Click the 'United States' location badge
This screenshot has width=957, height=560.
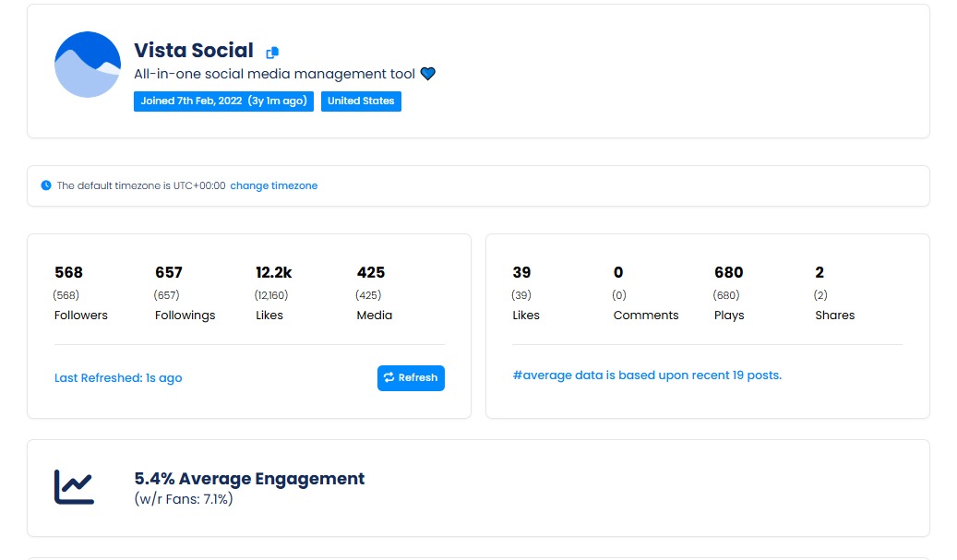tap(361, 101)
